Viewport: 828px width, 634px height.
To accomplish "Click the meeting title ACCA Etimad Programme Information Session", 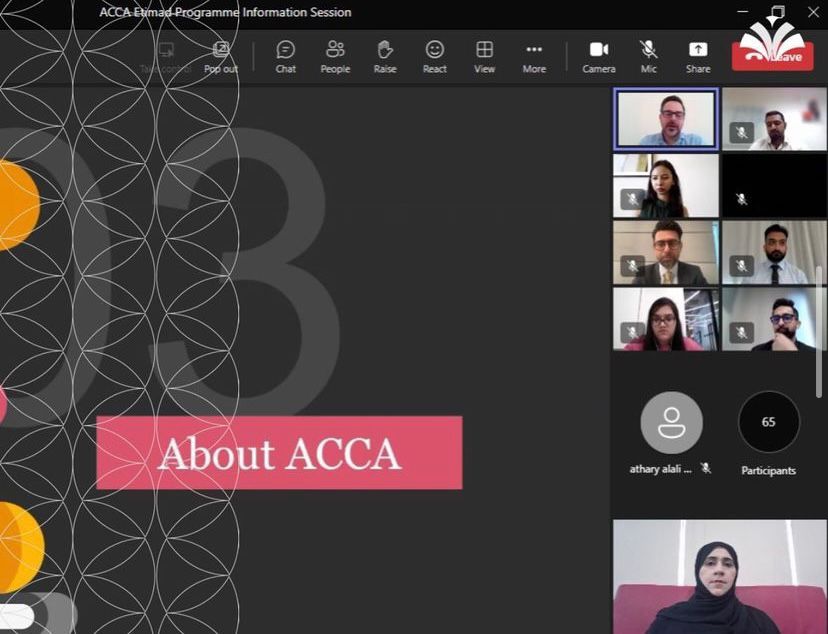I will pyautogui.click(x=225, y=12).
